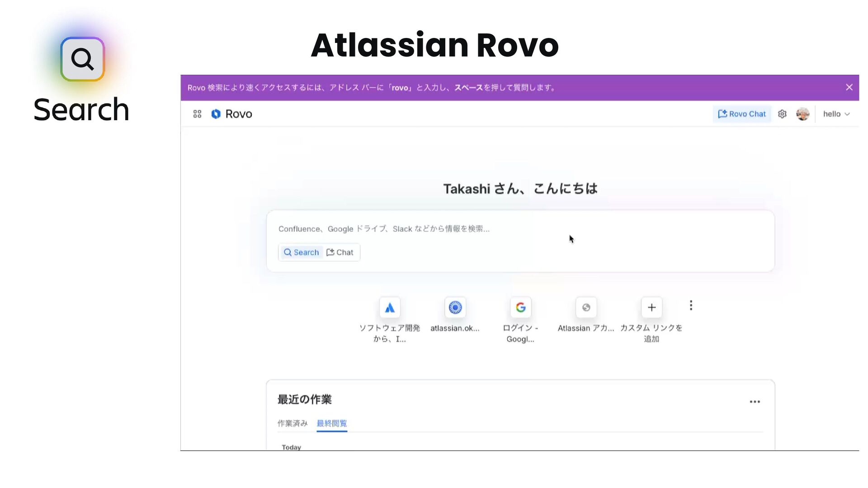This screenshot has height=488, width=868.
Task: Open the settings gear icon
Action: point(782,114)
